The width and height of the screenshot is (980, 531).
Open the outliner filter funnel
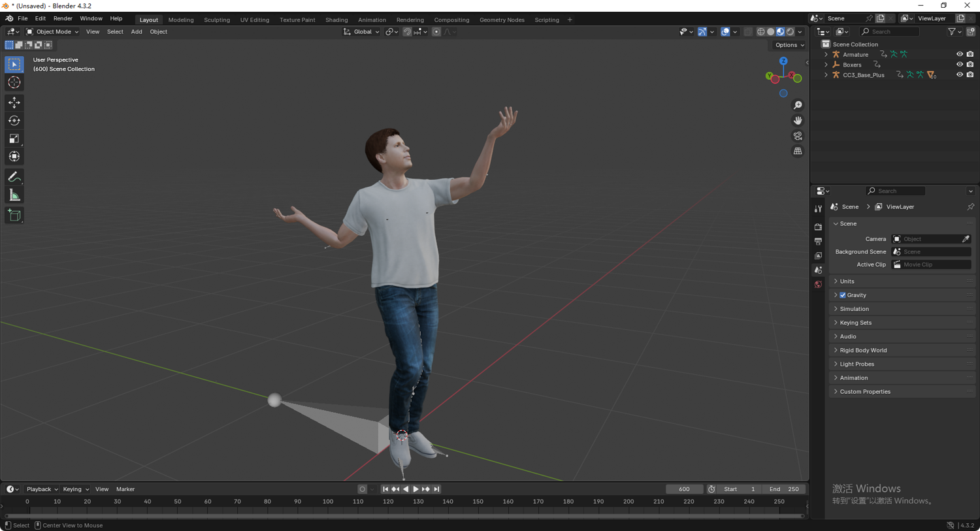pos(952,31)
